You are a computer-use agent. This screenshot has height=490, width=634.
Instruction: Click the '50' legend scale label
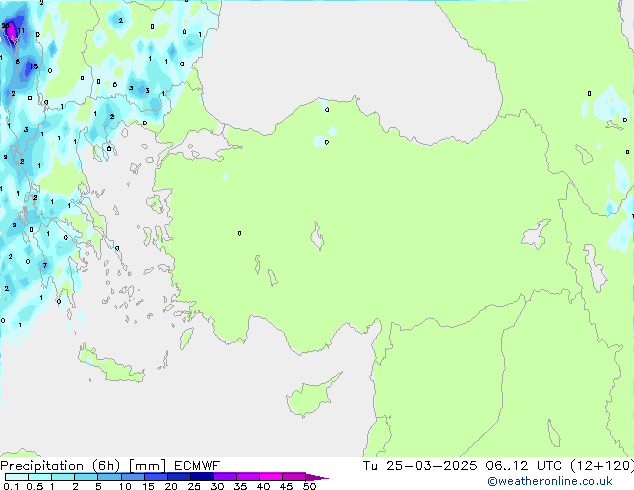pyautogui.click(x=309, y=486)
